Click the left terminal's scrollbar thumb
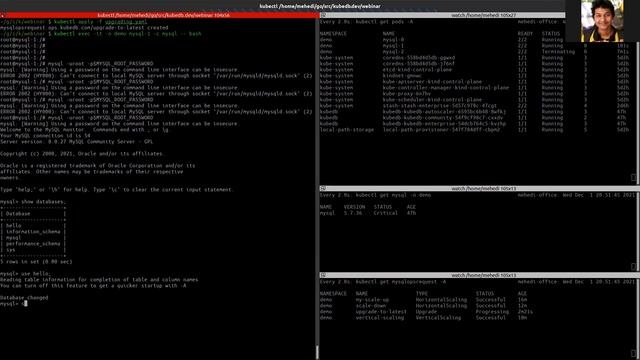This screenshot has width=640, height=360. point(317,352)
